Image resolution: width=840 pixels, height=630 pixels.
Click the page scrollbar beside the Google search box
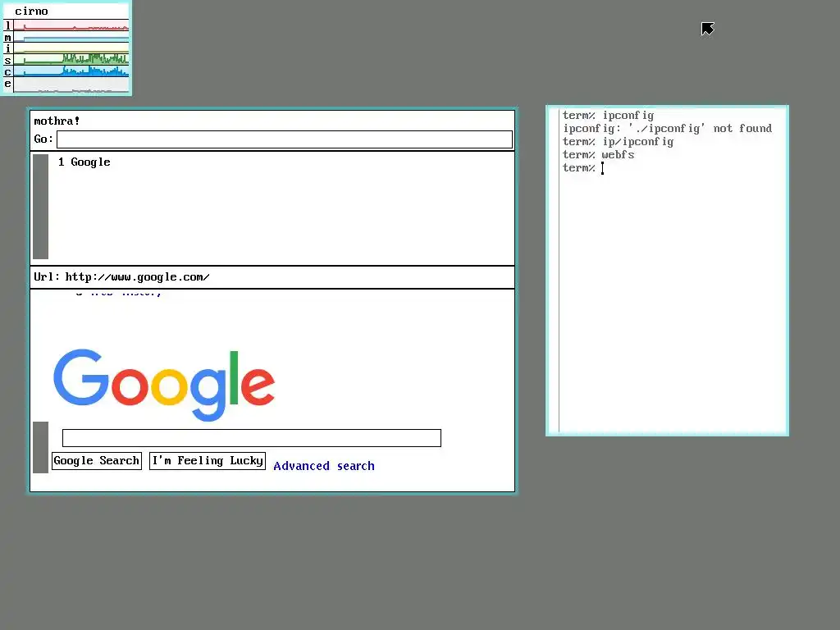(41, 447)
